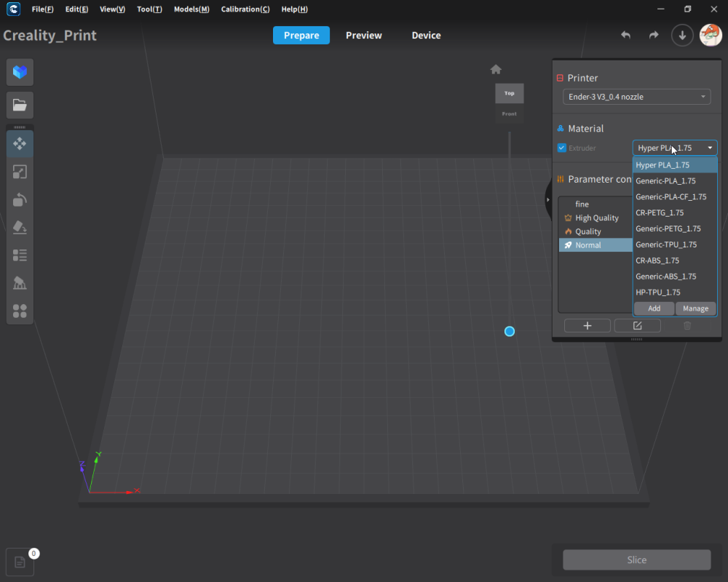This screenshot has height=582, width=728.
Task: Select the High Quality parameter profile
Action: point(596,218)
